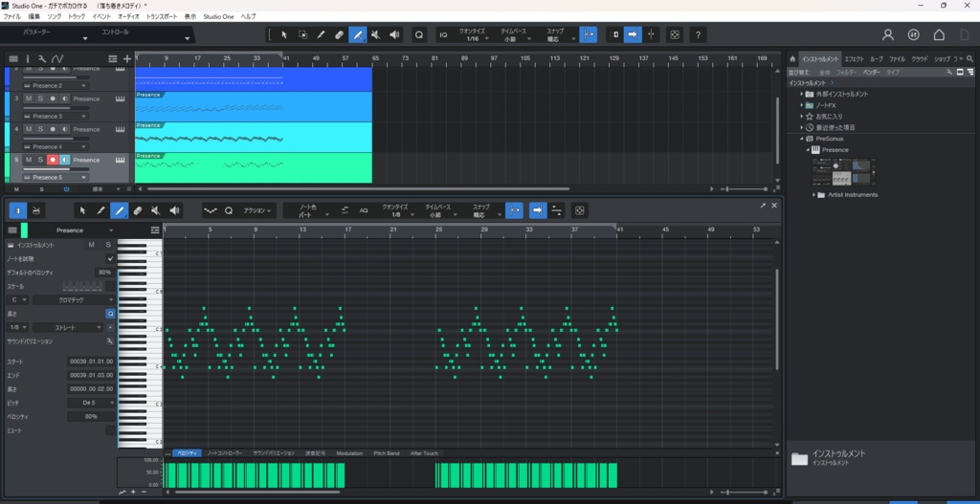Screen dimensions: 980x504
Task: Toggle the audition notes checkbox in editor
Action: (x=111, y=258)
